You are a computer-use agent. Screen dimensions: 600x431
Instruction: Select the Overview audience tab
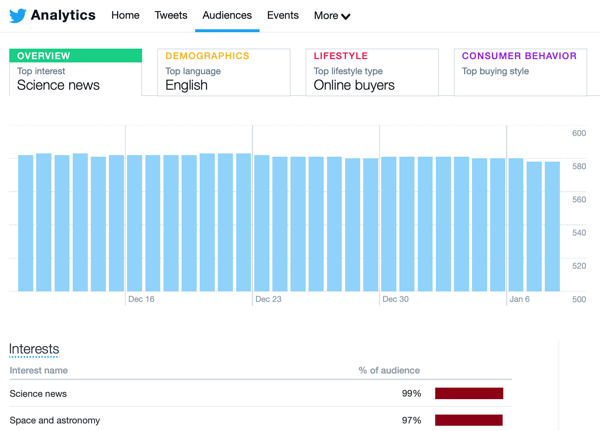point(75,72)
